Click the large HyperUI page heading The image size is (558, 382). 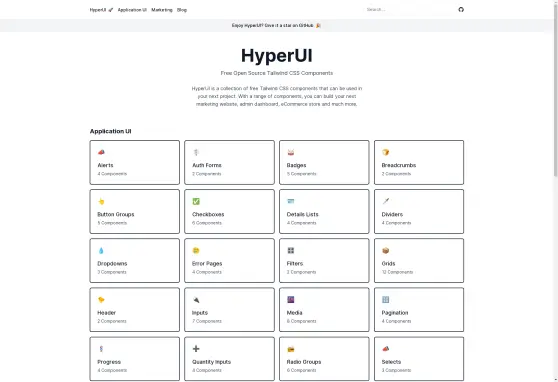[277, 56]
